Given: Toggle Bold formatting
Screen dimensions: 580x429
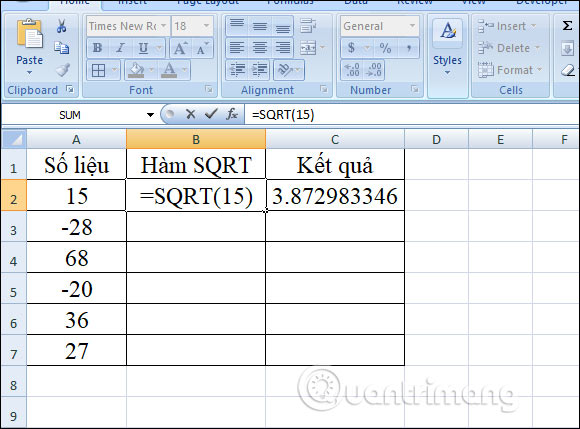Looking at the screenshot, I should click(97, 48).
